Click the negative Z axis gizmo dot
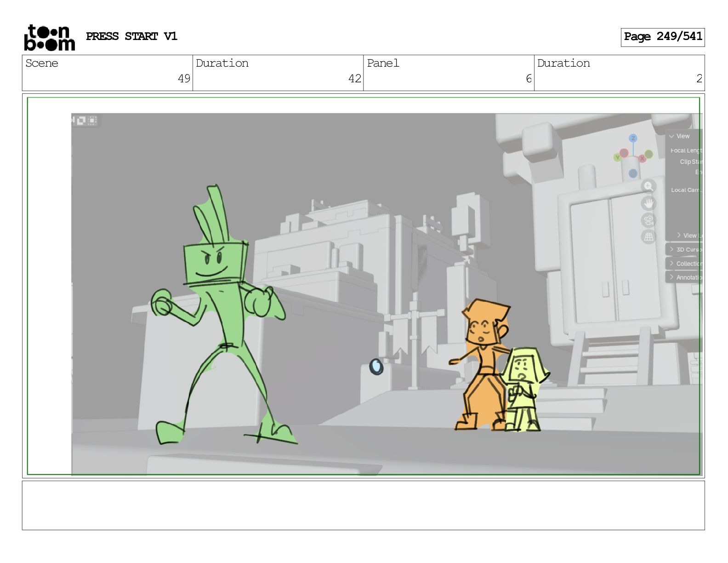Screen dimensions: 728x563 pyautogui.click(x=633, y=173)
